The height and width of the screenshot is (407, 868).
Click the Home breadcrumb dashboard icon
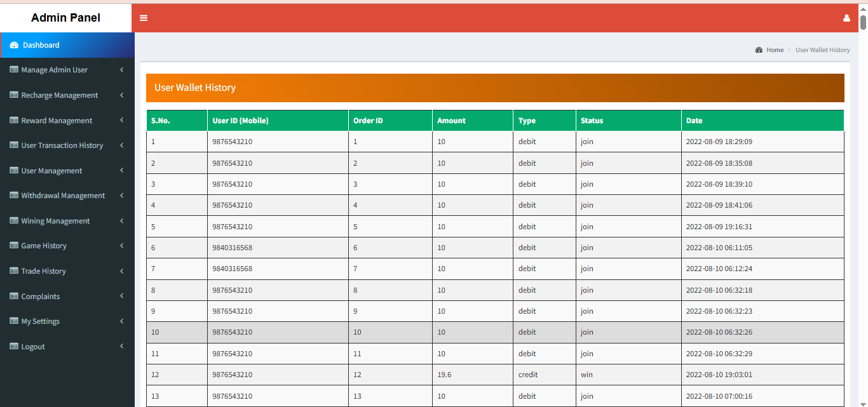click(759, 50)
